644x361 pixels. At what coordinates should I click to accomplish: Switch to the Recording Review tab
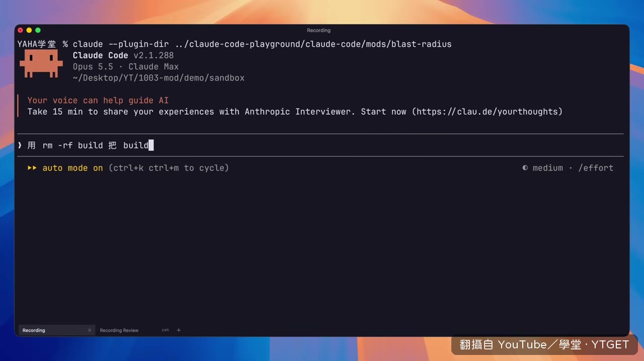119,330
